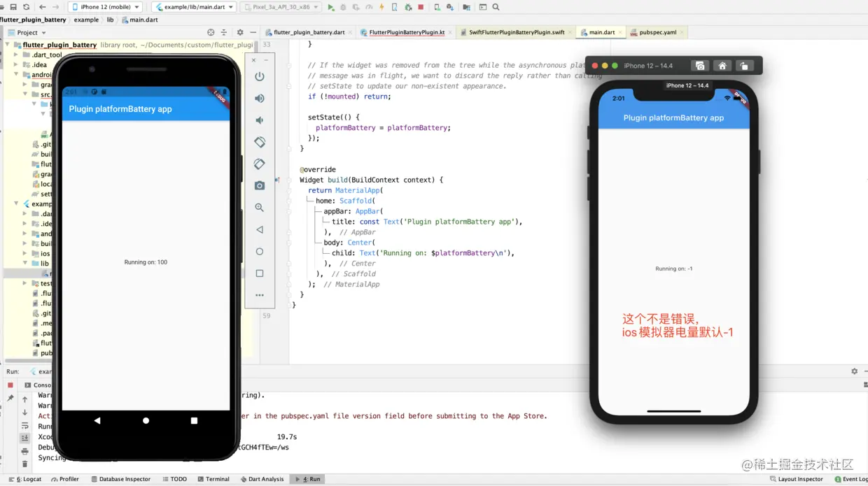Take iOS Simulator screenshot via camera button
This screenshot has width=868, height=486.
700,66
